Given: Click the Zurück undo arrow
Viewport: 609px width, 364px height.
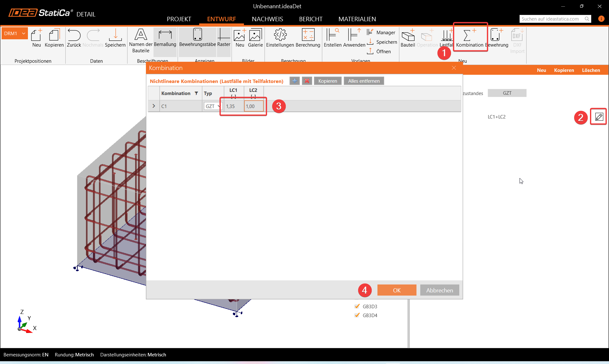Looking at the screenshot, I should coord(74,35).
